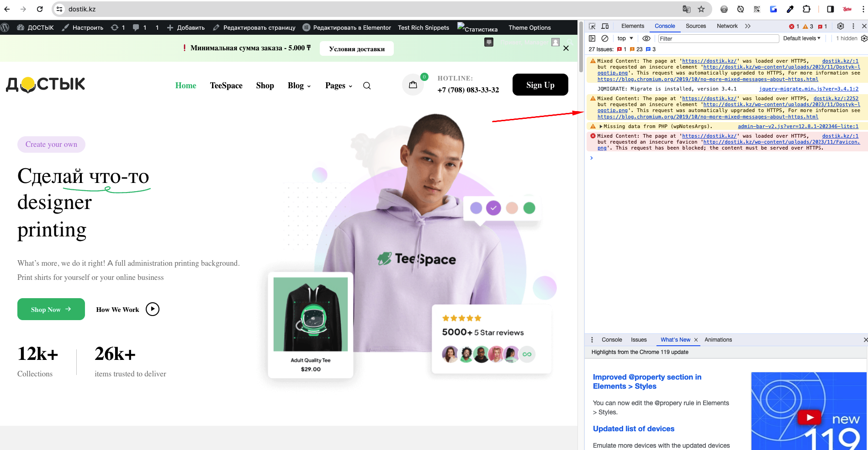Open the Issues tab in the drawer

coord(639,340)
